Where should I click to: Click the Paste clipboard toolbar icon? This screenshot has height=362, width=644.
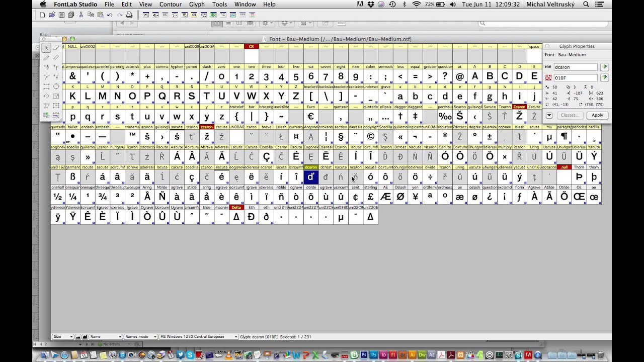coord(101,15)
